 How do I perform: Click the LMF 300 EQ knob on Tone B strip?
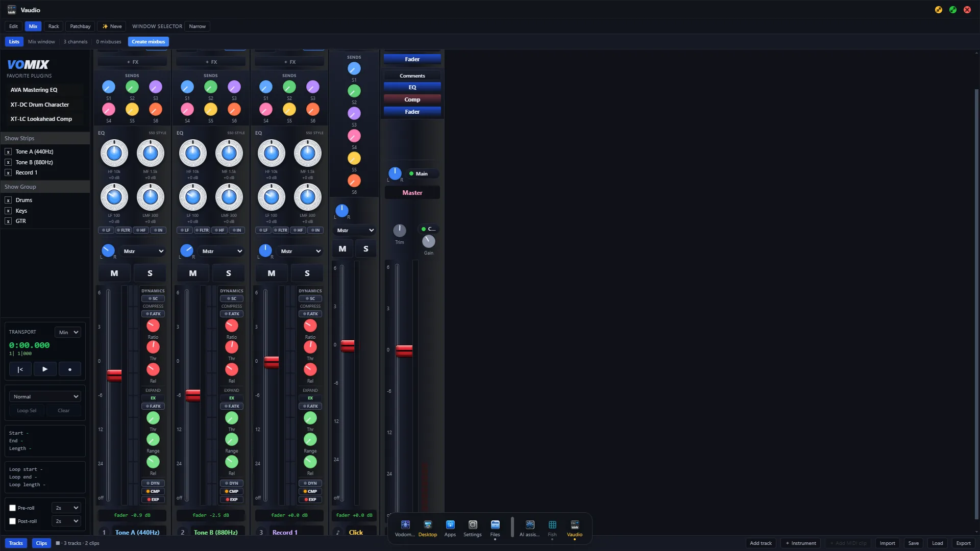click(x=229, y=197)
